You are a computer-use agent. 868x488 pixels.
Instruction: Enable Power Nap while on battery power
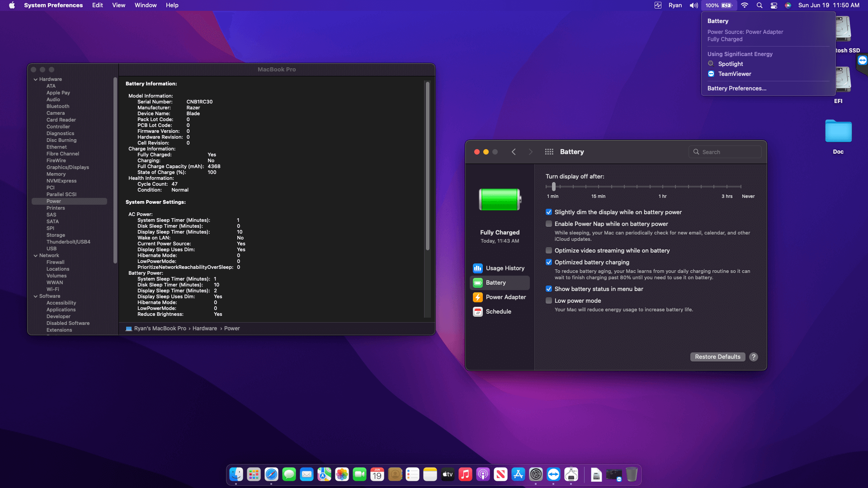pyautogui.click(x=549, y=224)
